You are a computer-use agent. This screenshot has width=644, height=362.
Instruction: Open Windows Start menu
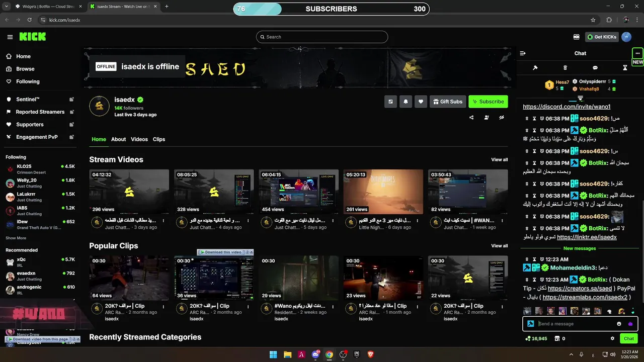273,354
